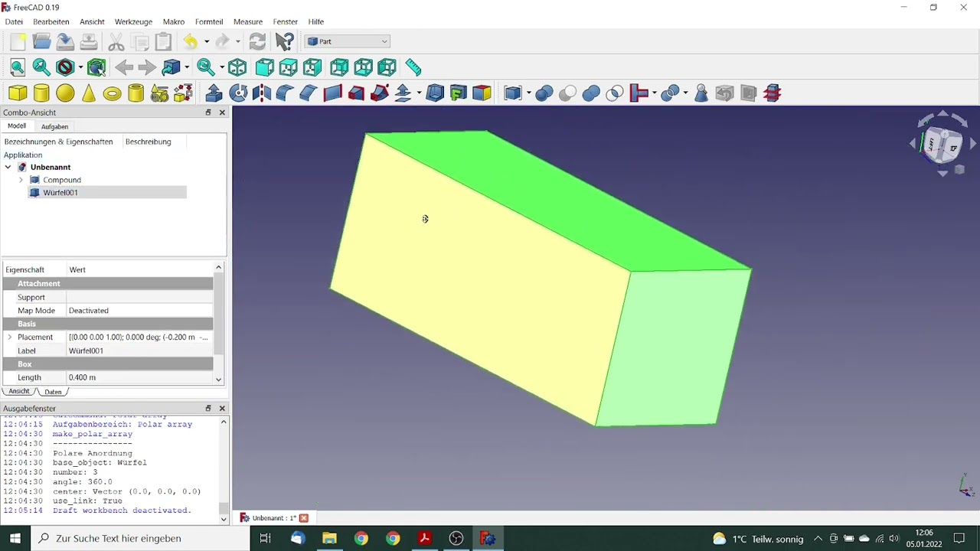
Task: Open the Bearbeiten menu
Action: [51, 21]
